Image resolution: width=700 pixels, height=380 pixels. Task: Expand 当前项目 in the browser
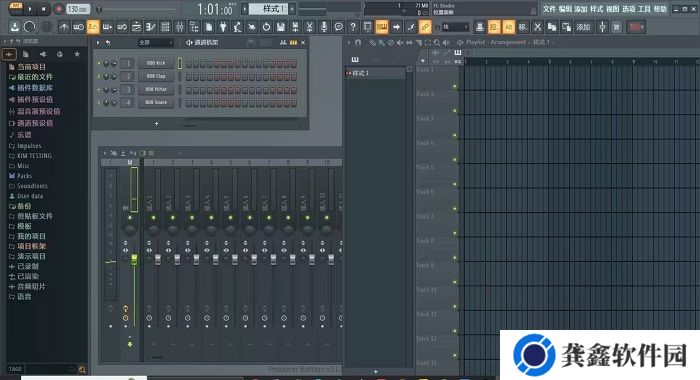click(31, 67)
